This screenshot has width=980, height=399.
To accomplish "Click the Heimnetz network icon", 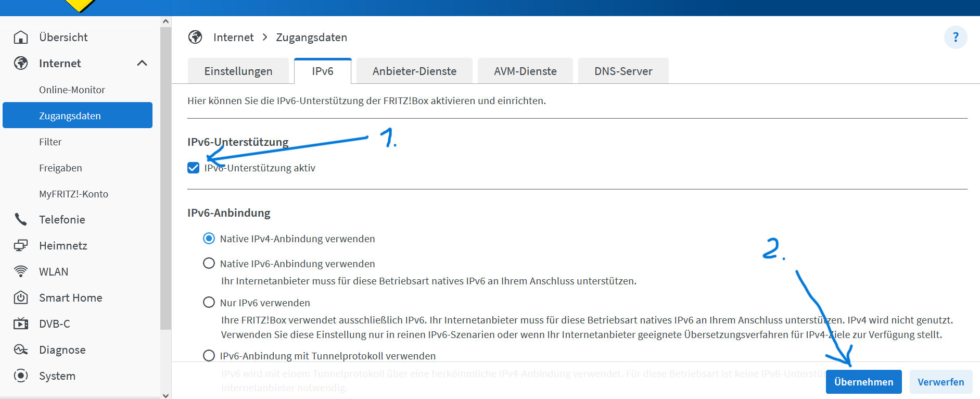I will click(21, 245).
